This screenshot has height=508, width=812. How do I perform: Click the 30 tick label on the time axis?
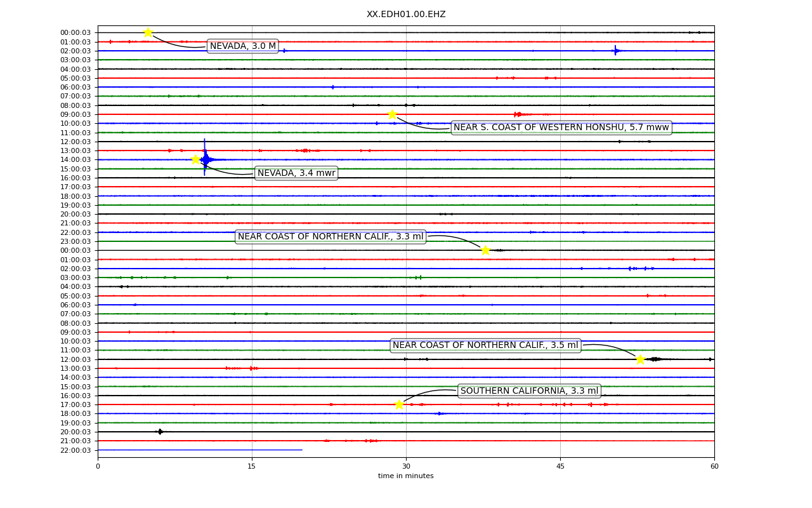pos(406,467)
